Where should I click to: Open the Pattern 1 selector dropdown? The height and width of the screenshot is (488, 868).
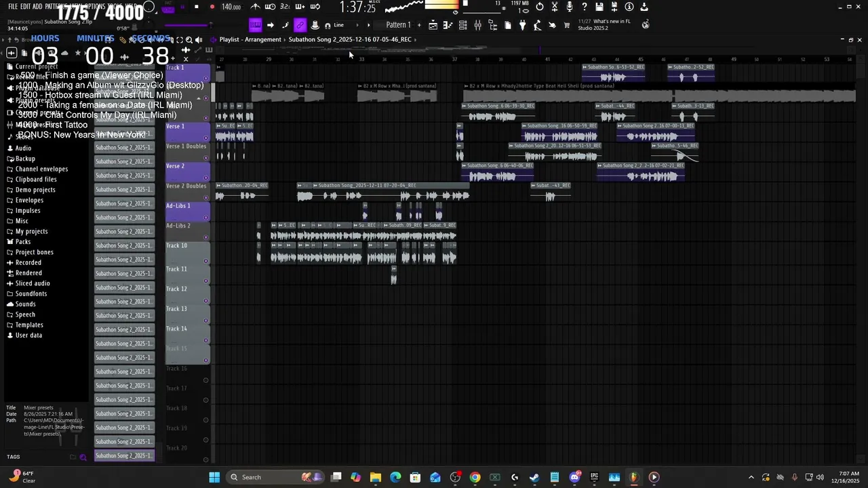point(399,25)
